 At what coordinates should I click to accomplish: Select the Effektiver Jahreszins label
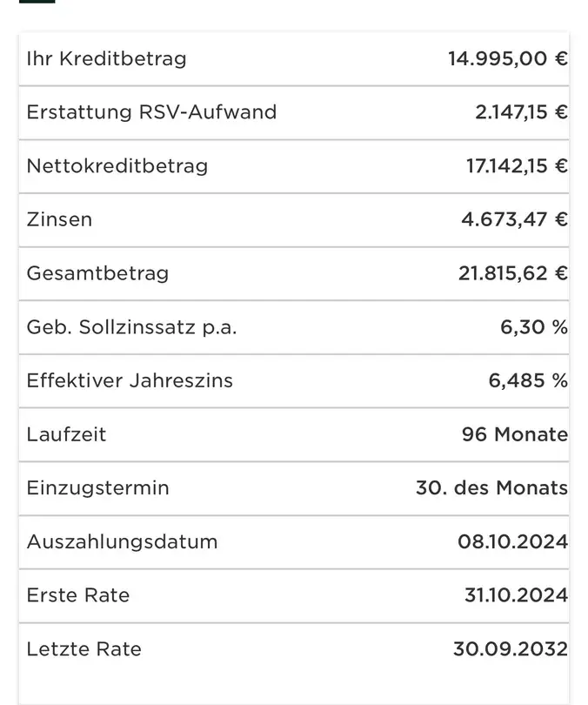tap(130, 380)
